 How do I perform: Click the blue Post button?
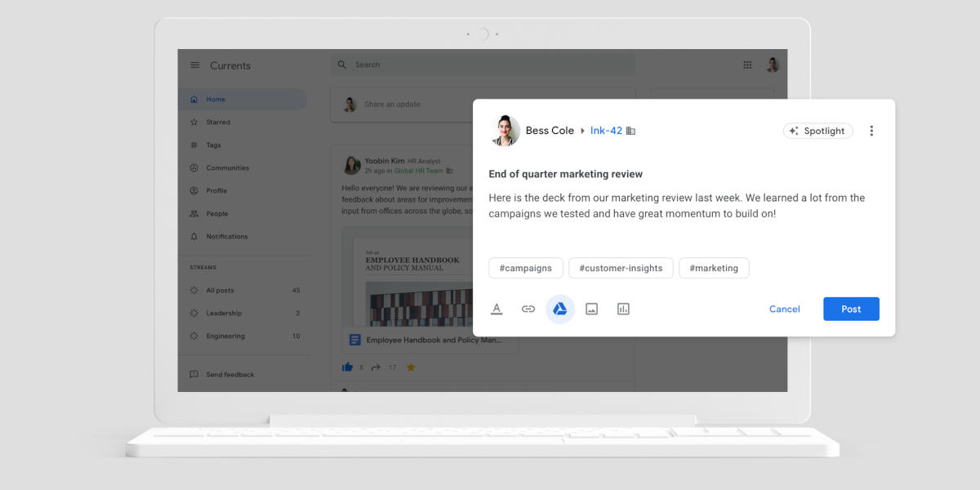coord(851,309)
